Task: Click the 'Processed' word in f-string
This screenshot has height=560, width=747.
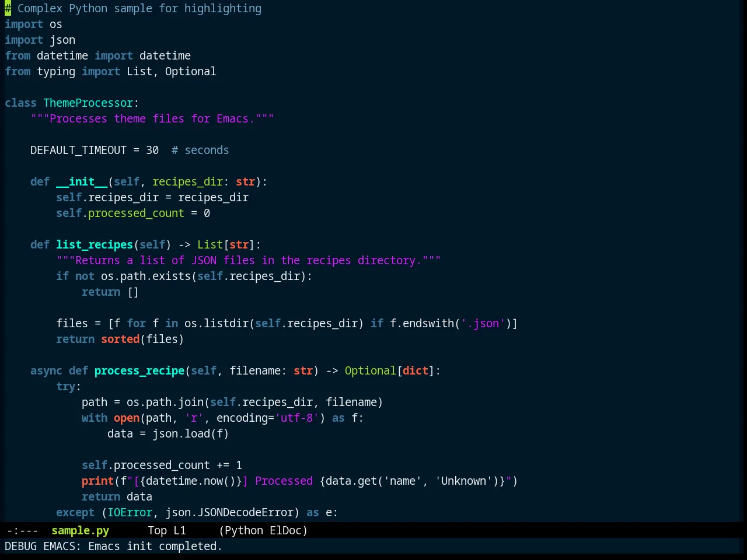Action: point(284,481)
